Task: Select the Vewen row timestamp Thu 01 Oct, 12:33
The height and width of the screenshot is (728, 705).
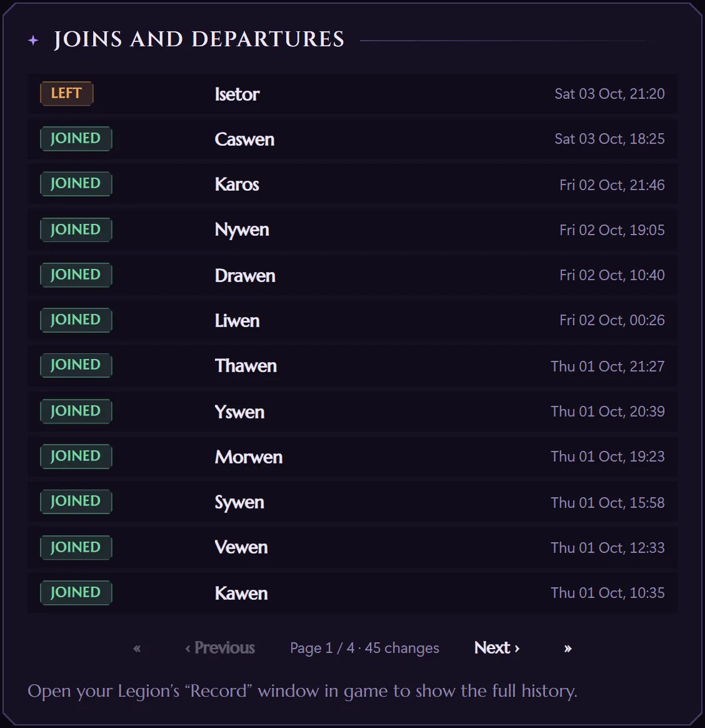Action: click(x=607, y=548)
